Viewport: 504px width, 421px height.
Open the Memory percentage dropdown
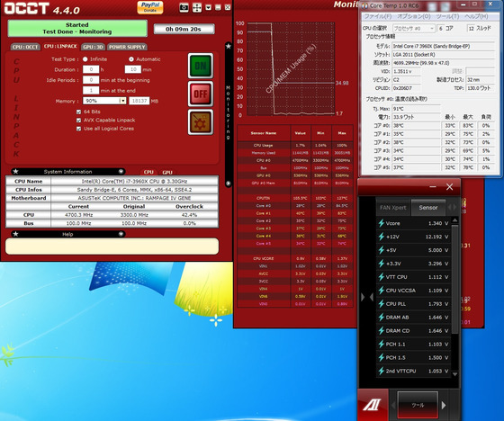(x=104, y=101)
